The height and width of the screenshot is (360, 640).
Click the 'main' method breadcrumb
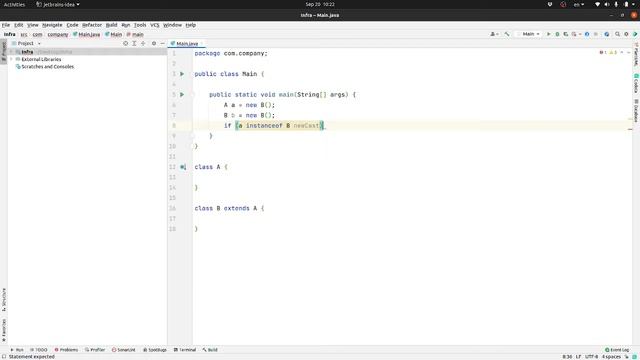pos(135,35)
